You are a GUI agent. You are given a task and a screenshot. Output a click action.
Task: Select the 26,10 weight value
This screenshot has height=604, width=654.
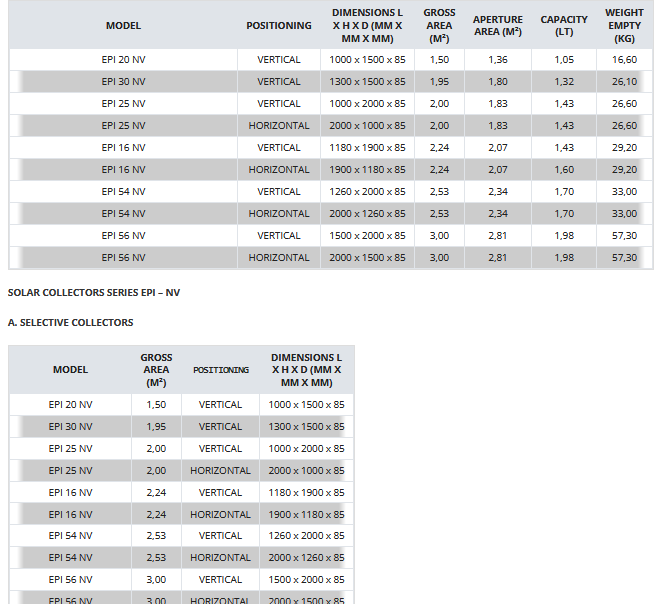tap(624, 82)
